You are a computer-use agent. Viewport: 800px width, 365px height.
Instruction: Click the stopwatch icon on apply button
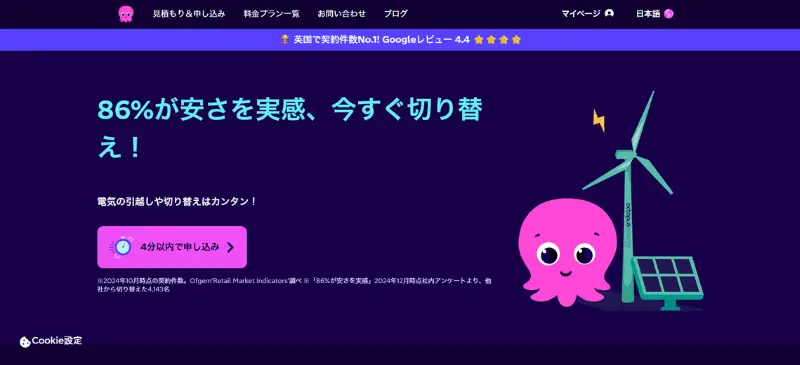pyautogui.click(x=122, y=247)
